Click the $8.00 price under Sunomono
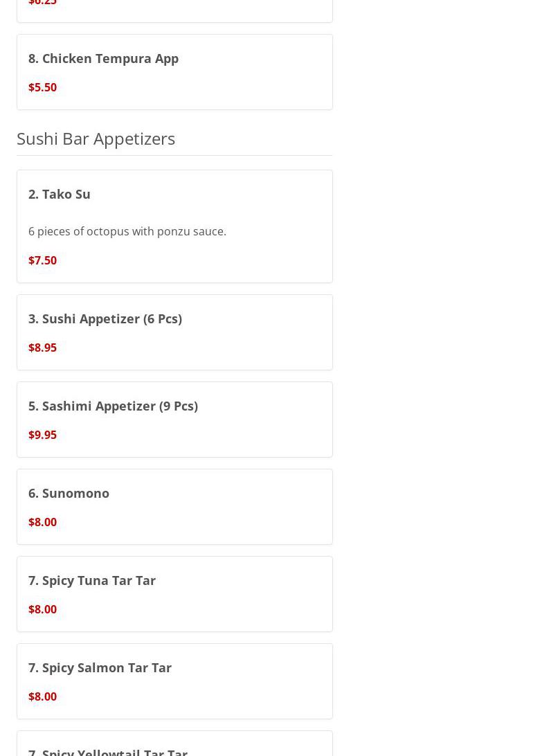533x756 pixels. (x=42, y=522)
